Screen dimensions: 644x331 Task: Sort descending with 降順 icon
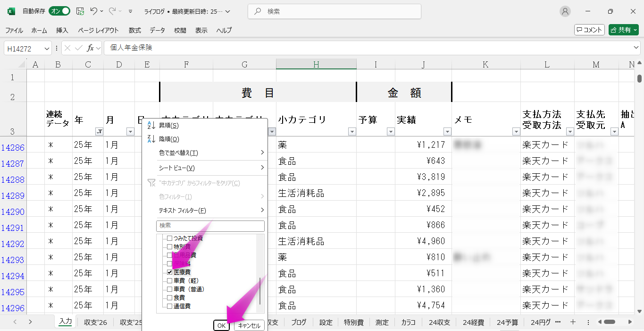pyautogui.click(x=152, y=139)
